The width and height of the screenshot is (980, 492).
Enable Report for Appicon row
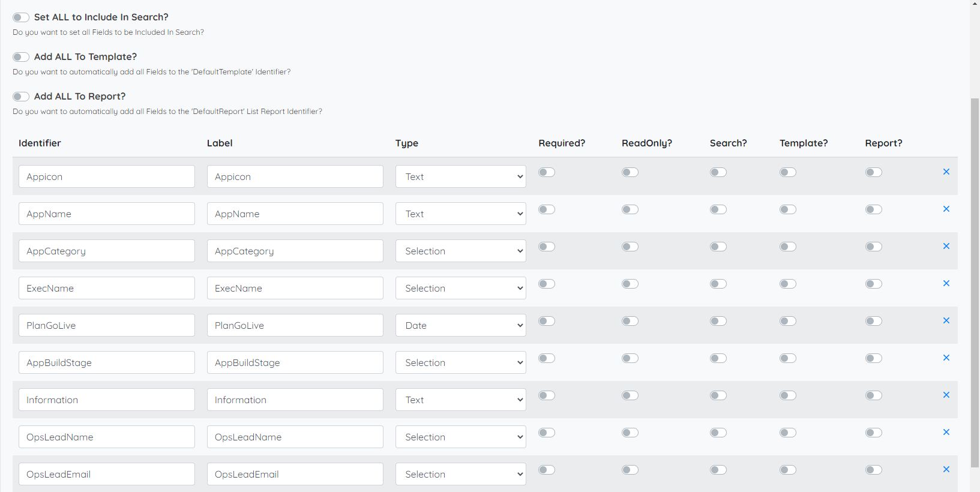[x=874, y=172]
